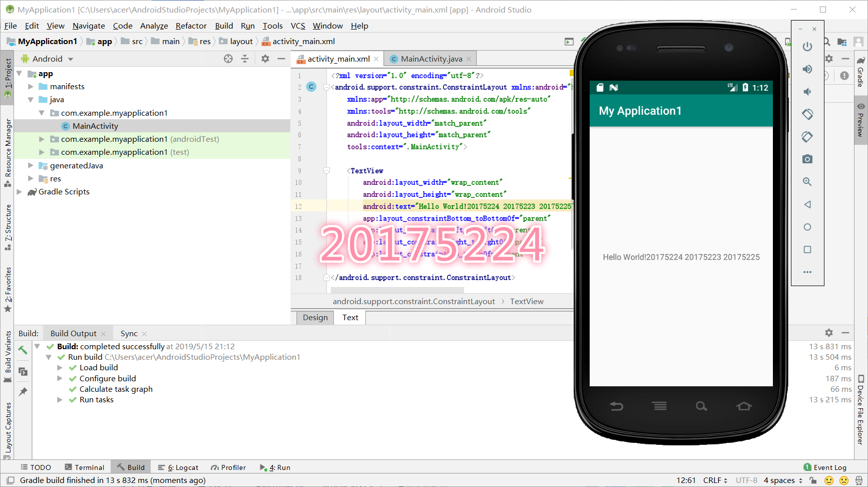The width and height of the screenshot is (868, 487).
Task: Hide the Project panel with minus icon
Action: (281, 59)
